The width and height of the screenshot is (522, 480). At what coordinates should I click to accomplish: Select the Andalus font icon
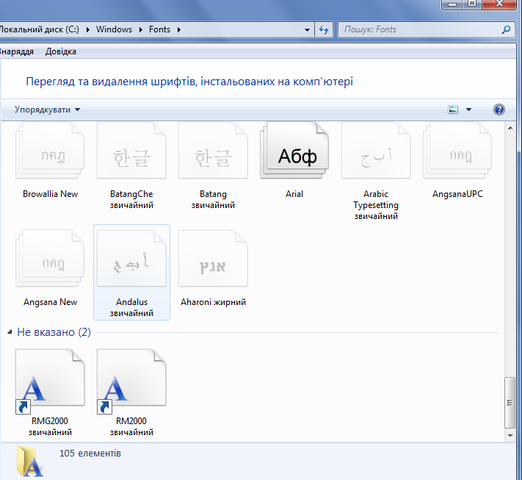pos(131,258)
